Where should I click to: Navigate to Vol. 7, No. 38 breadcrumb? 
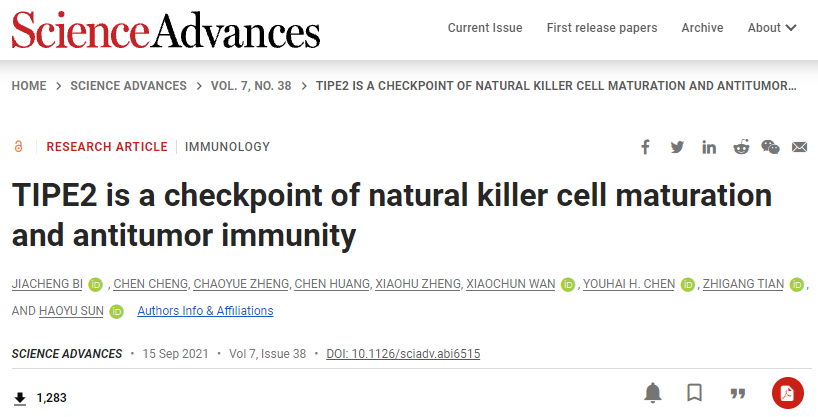(x=251, y=86)
